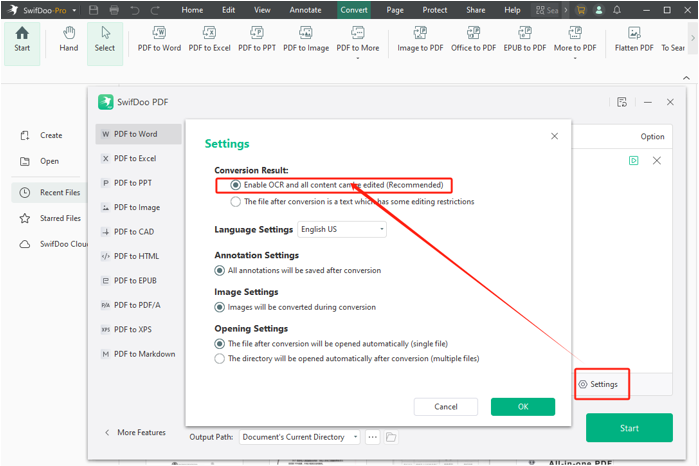Select the Hand tool
This screenshot has height=466, width=699.
tap(69, 40)
